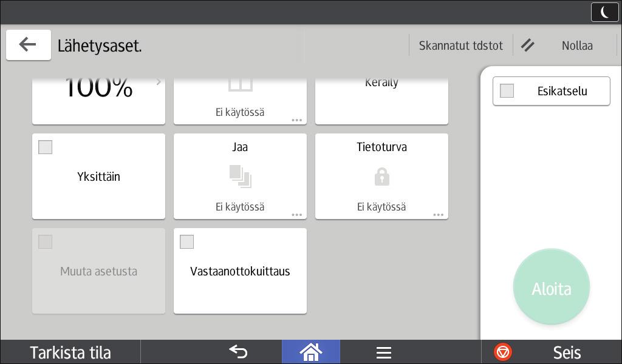Tap the 100% ratio value
622x364 pixels.
tap(98, 87)
